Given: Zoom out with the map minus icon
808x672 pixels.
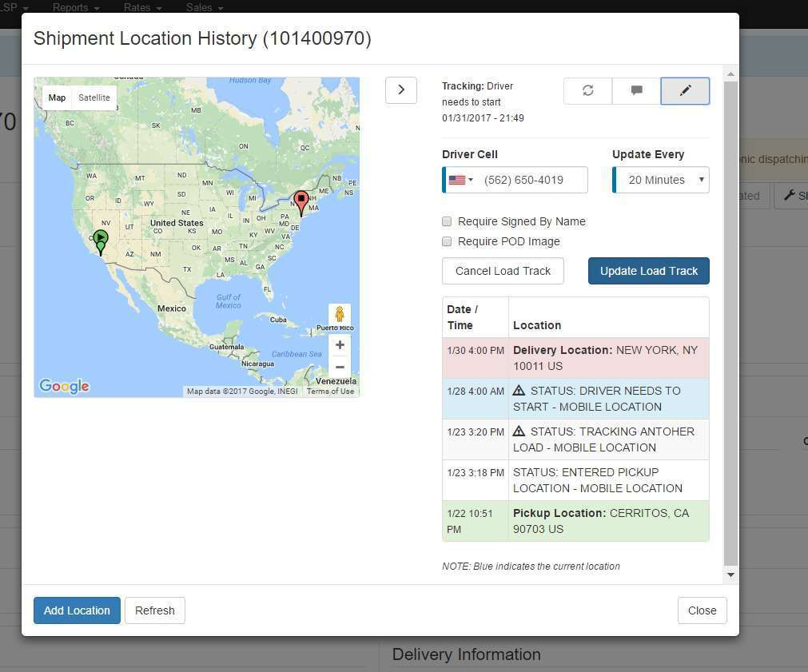Looking at the screenshot, I should [340, 367].
